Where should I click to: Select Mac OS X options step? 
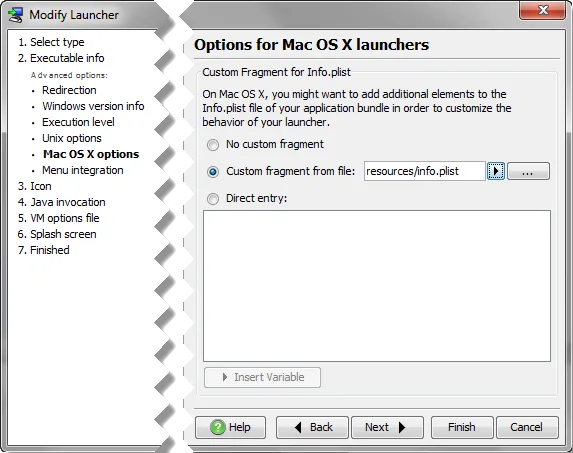point(91,154)
